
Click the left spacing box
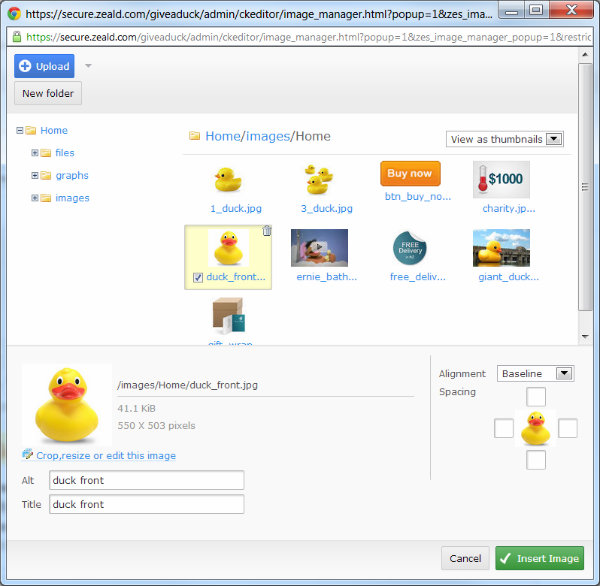(504, 428)
